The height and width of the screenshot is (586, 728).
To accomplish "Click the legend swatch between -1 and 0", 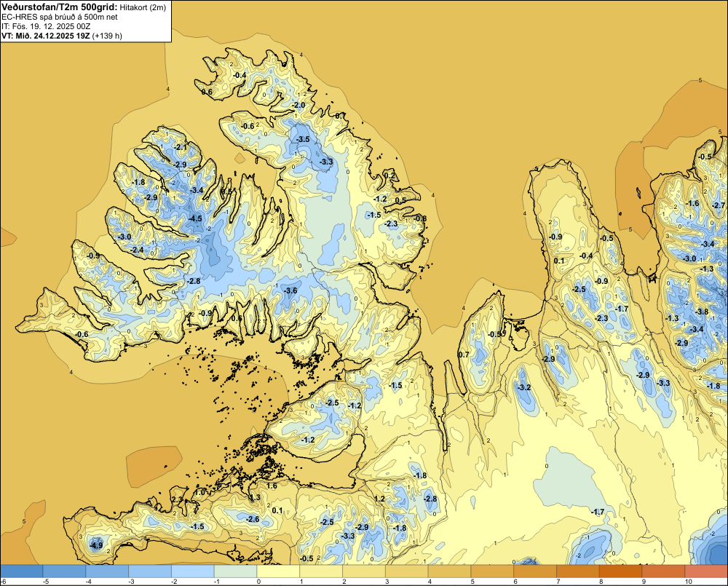I will pos(235,571).
